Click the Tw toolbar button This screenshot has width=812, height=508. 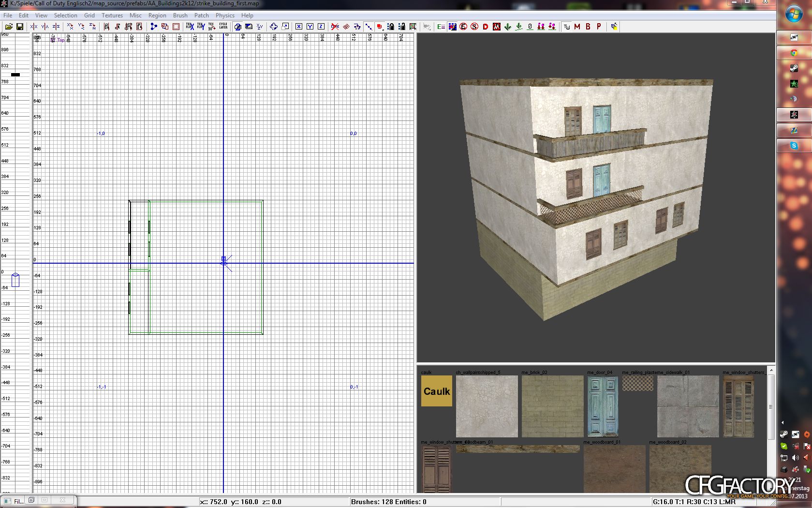[x=566, y=27]
